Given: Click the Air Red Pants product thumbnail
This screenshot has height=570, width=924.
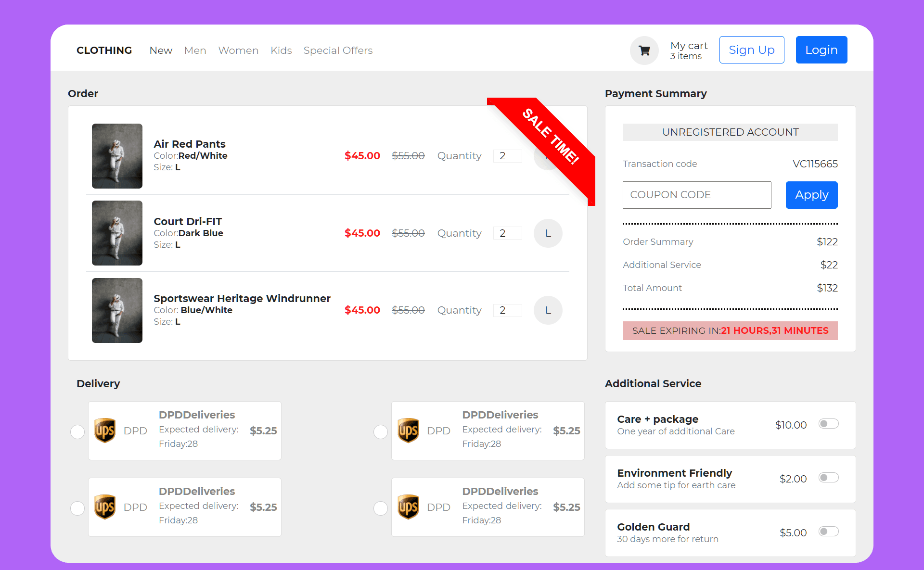Looking at the screenshot, I should [117, 156].
